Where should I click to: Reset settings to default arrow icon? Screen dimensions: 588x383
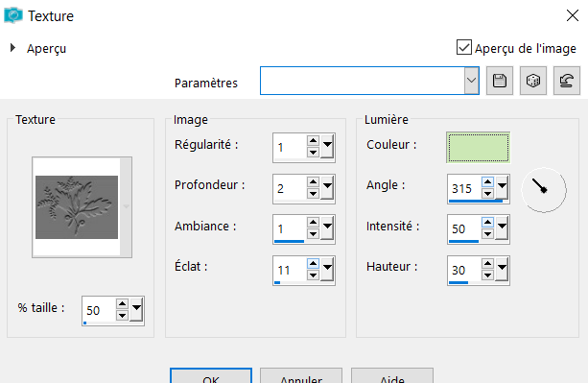(x=566, y=81)
